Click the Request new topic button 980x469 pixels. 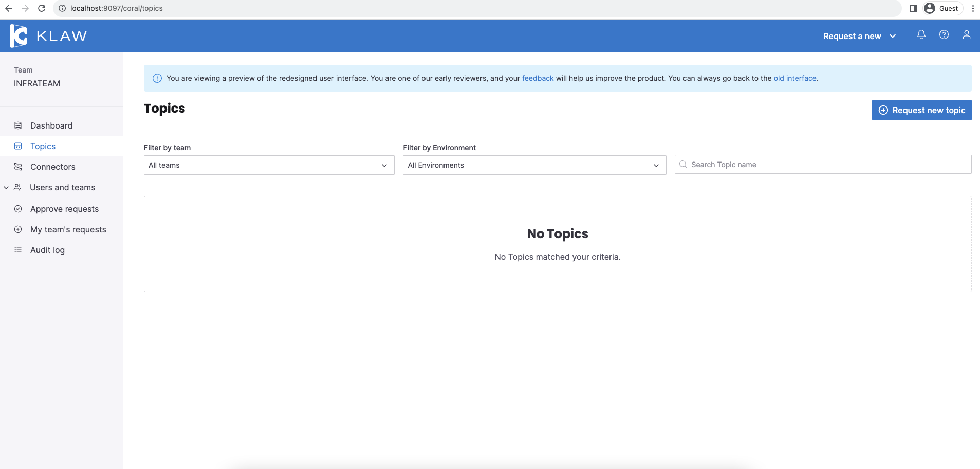(x=921, y=110)
